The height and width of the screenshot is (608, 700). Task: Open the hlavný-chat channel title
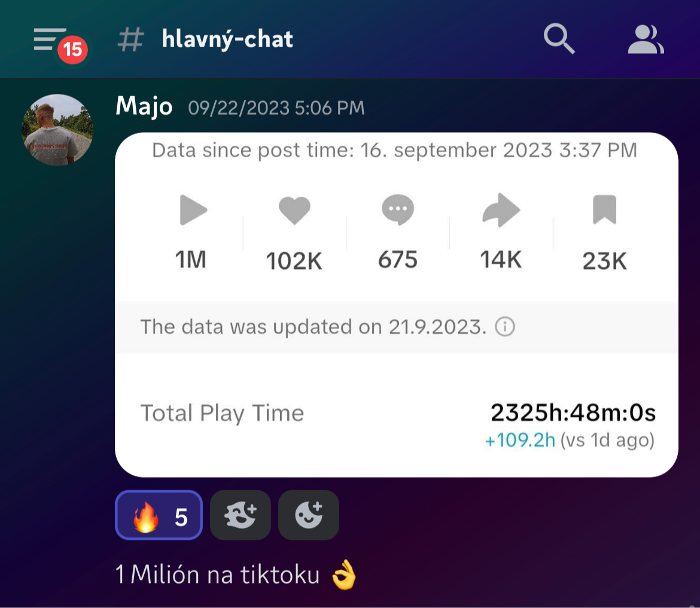tap(227, 39)
